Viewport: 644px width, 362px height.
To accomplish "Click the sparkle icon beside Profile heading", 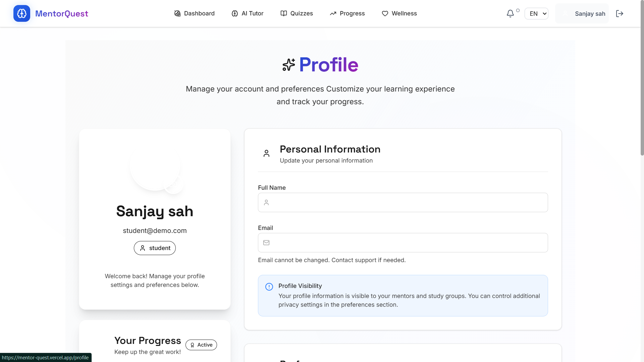I will [288, 65].
